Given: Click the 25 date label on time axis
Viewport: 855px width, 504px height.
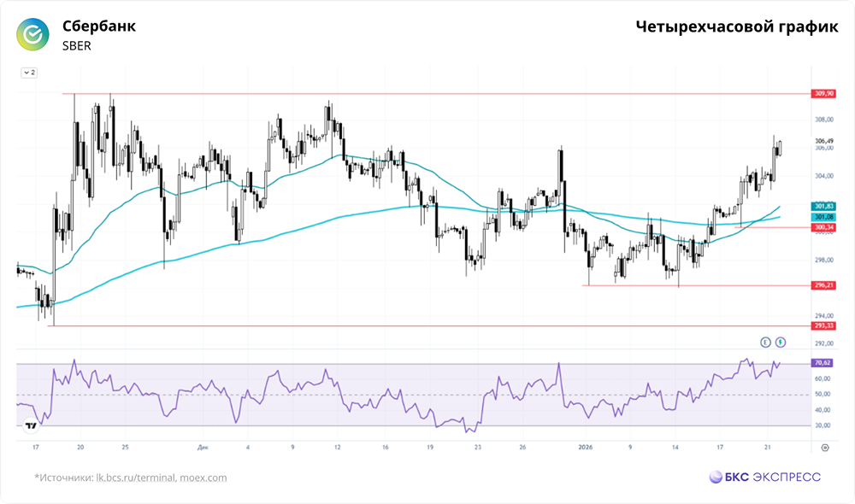Looking at the screenshot, I should pos(126,448).
